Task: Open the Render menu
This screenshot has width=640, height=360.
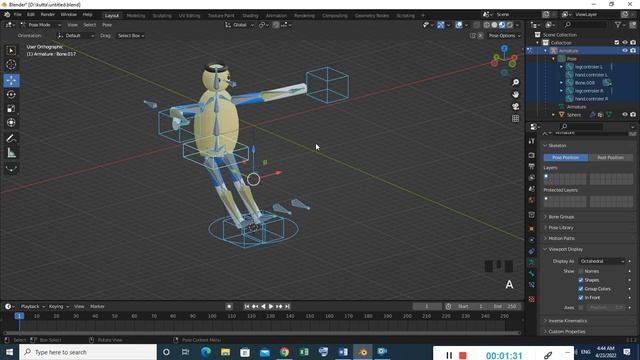Action: coord(48,15)
